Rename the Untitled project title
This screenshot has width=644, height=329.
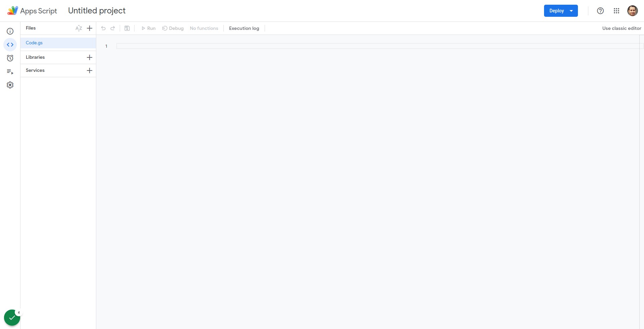point(97,11)
